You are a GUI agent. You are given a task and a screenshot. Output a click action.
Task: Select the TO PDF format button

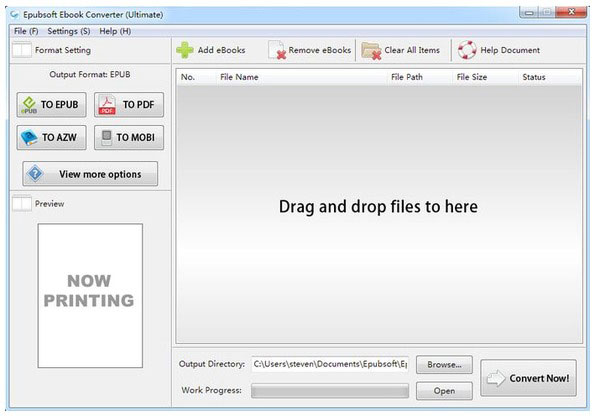tap(129, 104)
